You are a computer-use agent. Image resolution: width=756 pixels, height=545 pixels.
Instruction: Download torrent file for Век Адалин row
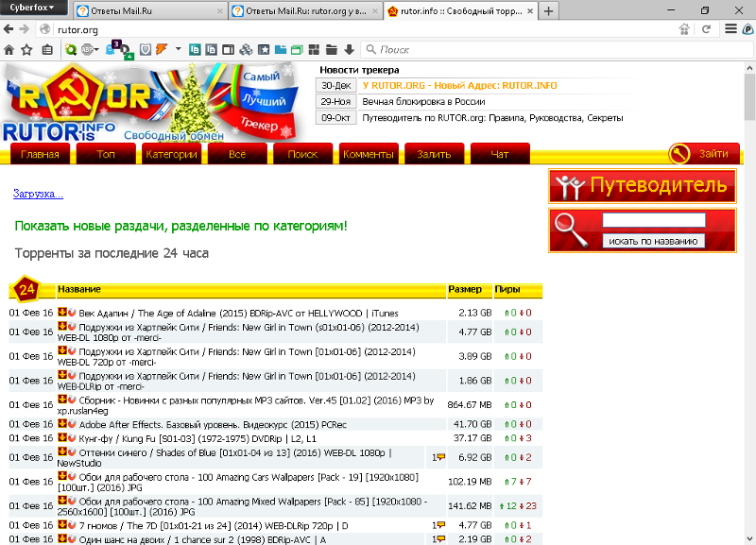pos(62,313)
